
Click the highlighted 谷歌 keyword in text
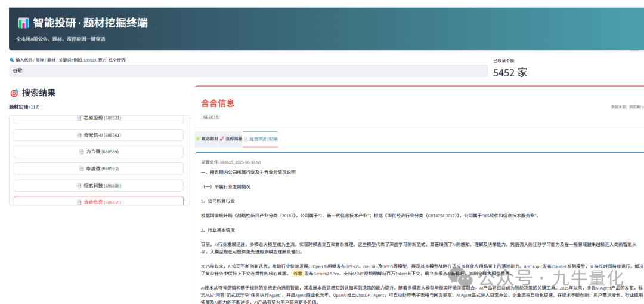(297, 273)
